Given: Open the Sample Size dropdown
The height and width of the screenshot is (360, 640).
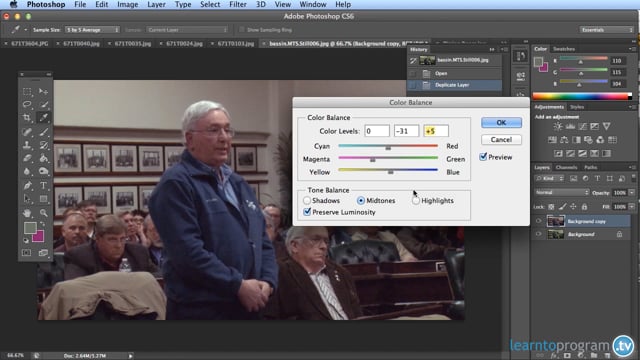Looking at the screenshot, I should point(92,30).
